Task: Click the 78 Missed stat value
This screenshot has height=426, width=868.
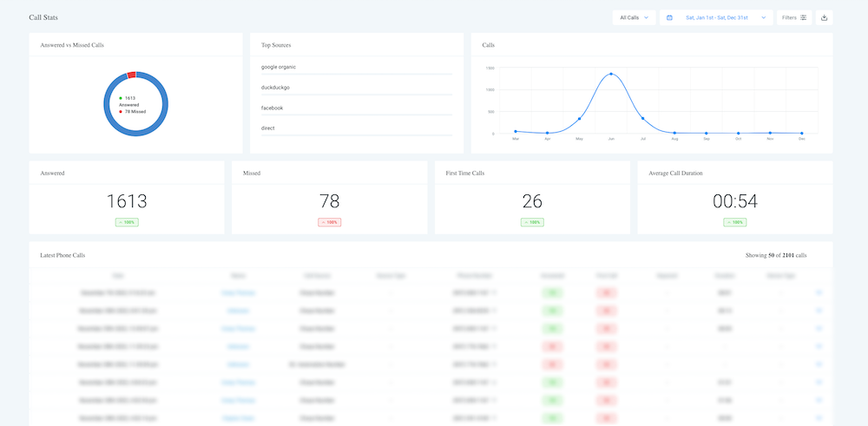Action: point(329,201)
